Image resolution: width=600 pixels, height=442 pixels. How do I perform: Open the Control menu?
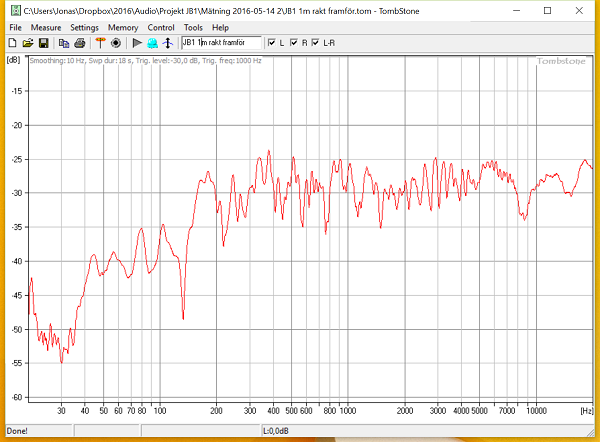pyautogui.click(x=161, y=28)
